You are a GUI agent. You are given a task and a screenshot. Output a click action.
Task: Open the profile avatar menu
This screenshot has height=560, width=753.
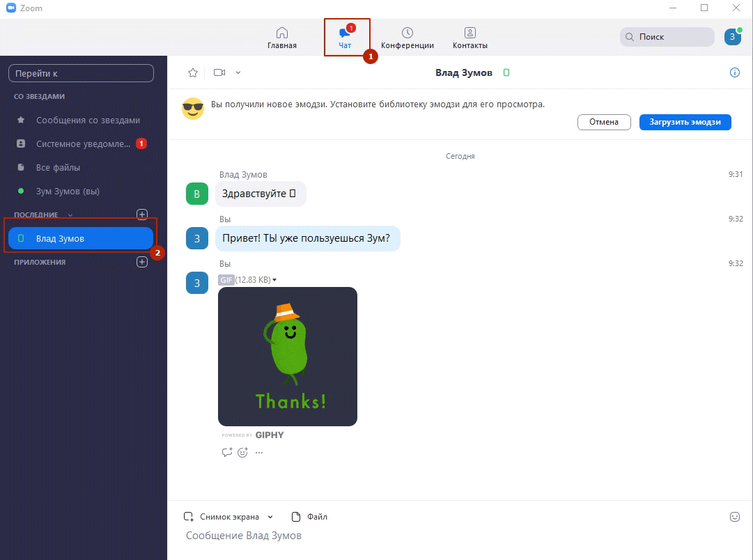pyautogui.click(x=732, y=36)
